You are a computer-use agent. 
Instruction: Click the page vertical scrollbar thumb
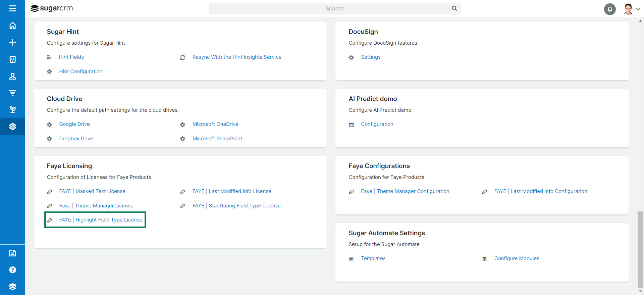point(640,249)
